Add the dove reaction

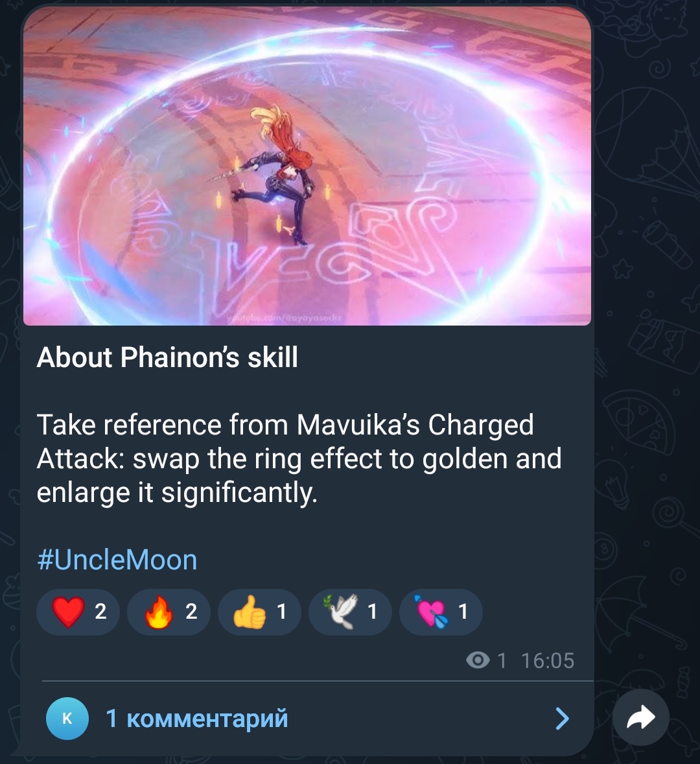tap(350, 612)
